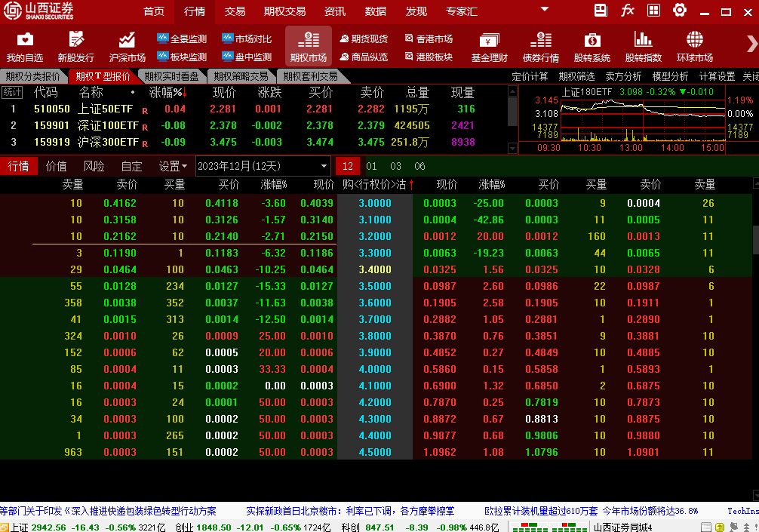
Task: Open 沪深市场 market icon
Action: pos(128,47)
